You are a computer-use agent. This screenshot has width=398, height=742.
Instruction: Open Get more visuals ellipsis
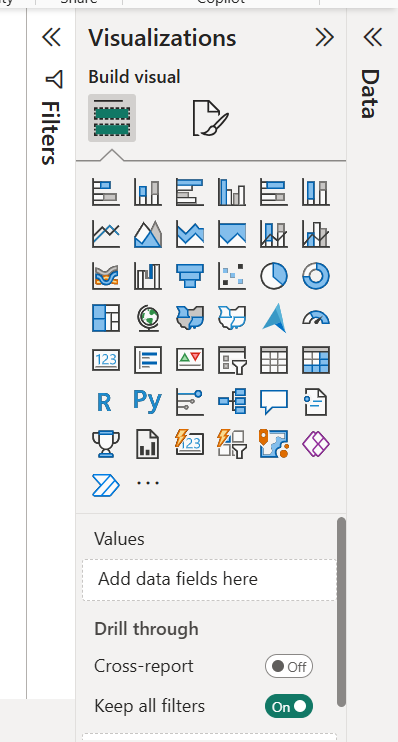click(x=148, y=483)
